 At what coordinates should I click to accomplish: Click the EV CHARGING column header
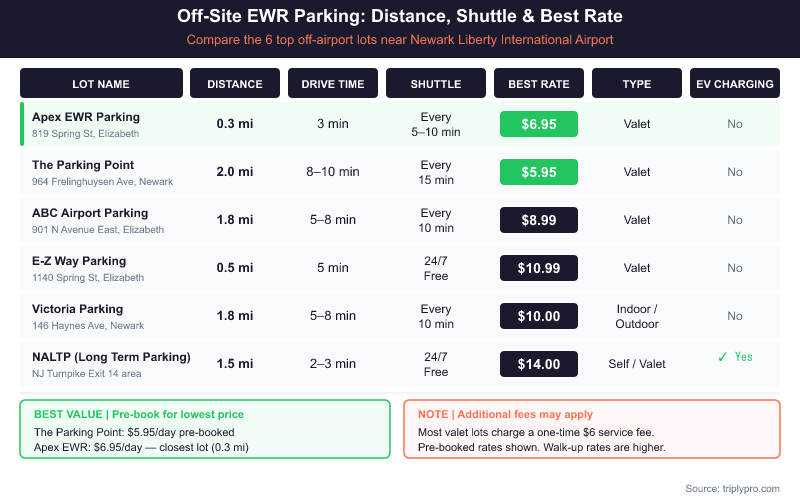(735, 84)
